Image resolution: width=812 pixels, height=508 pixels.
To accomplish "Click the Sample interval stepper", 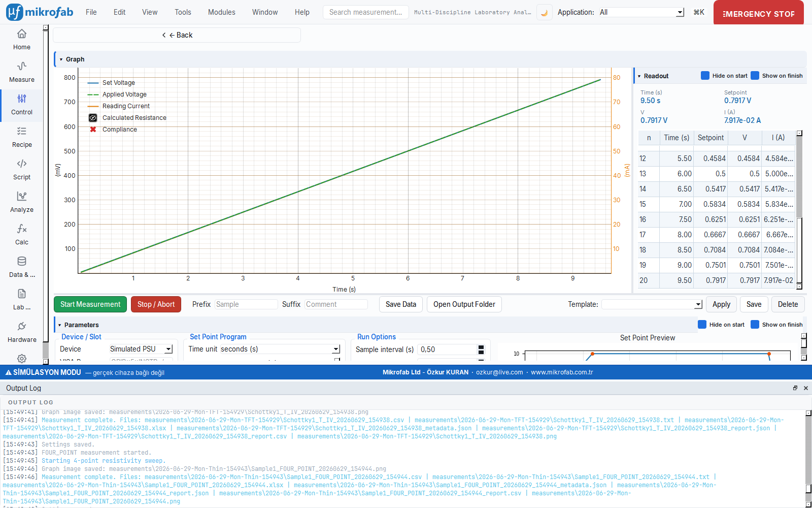I will click(481, 350).
